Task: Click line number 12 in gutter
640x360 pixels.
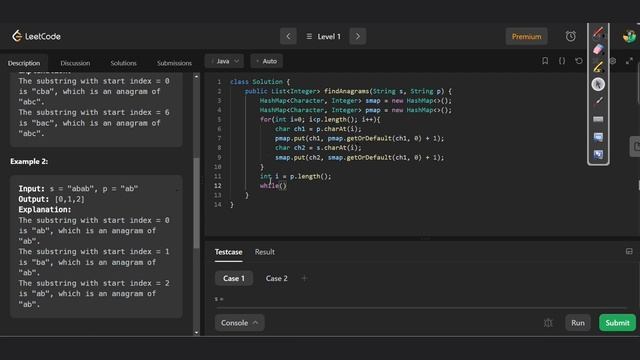Action: pyautogui.click(x=218, y=186)
